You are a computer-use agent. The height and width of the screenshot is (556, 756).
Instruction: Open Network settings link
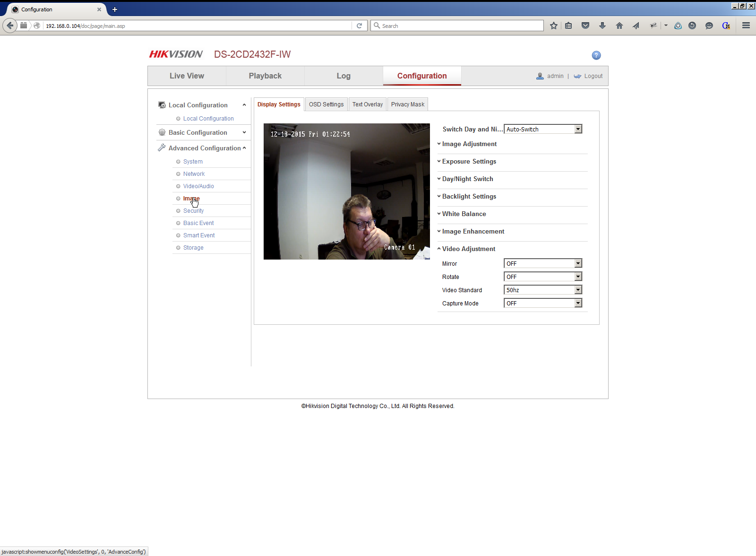coord(194,174)
